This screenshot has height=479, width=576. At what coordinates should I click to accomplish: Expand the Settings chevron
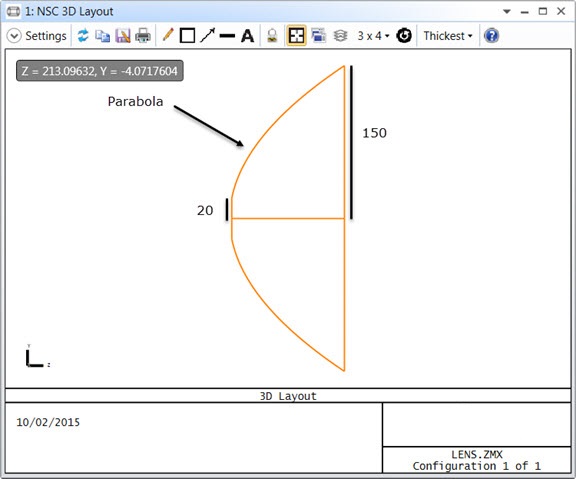[x=14, y=36]
